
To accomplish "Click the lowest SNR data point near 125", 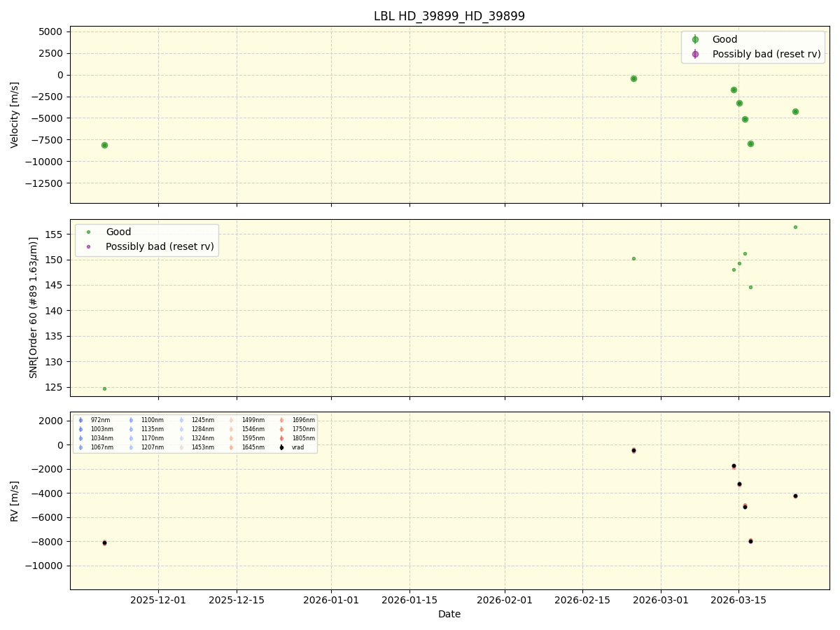I will pyautogui.click(x=104, y=388).
